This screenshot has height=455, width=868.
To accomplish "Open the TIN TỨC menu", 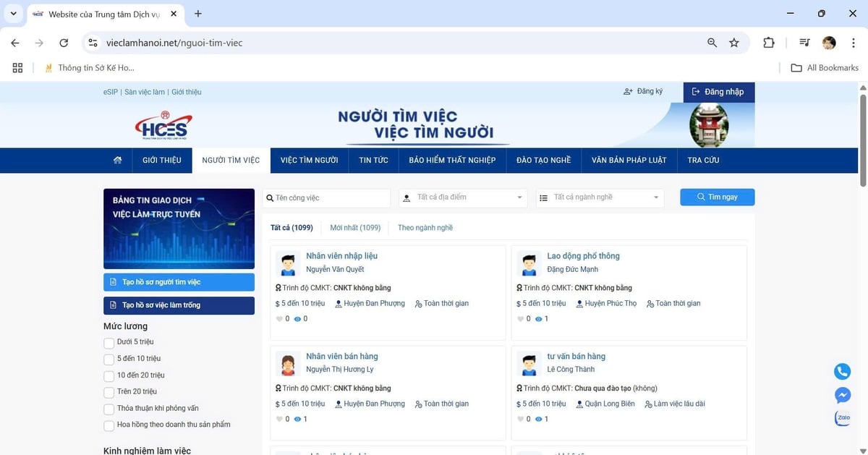I will tap(373, 160).
